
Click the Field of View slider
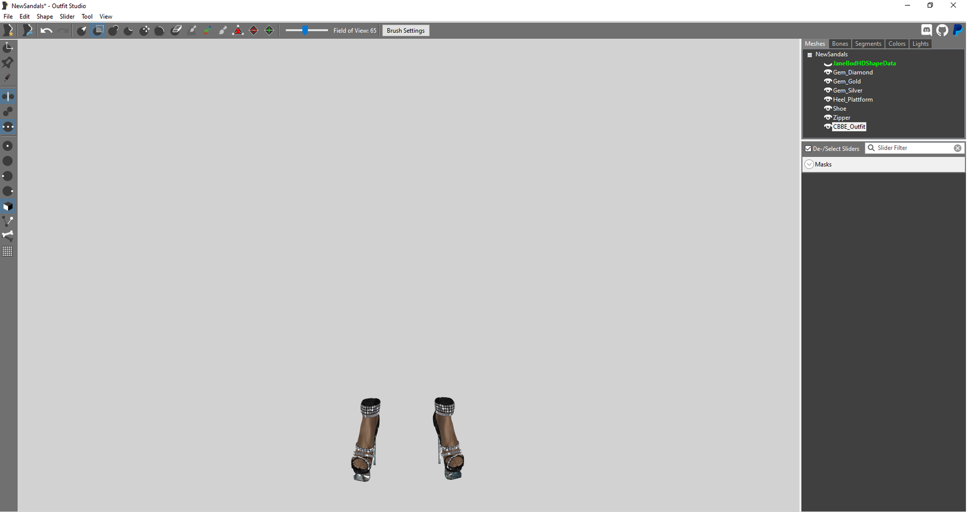(x=306, y=31)
